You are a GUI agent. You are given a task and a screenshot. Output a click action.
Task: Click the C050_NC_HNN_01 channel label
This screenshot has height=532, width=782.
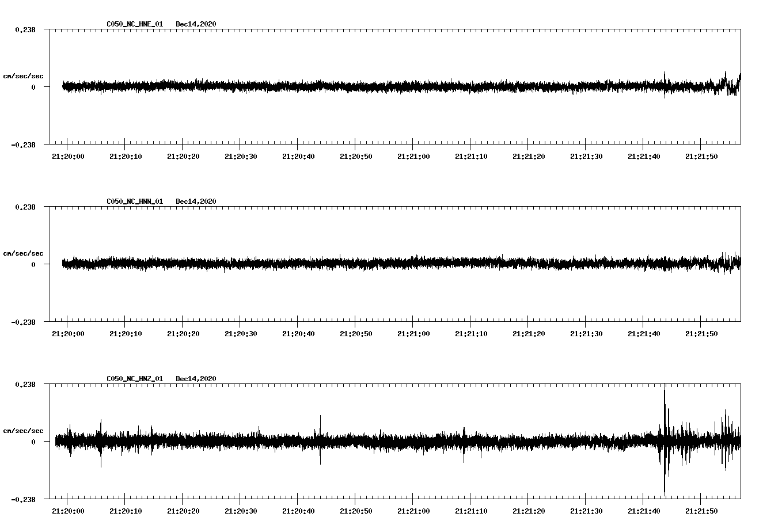click(134, 201)
